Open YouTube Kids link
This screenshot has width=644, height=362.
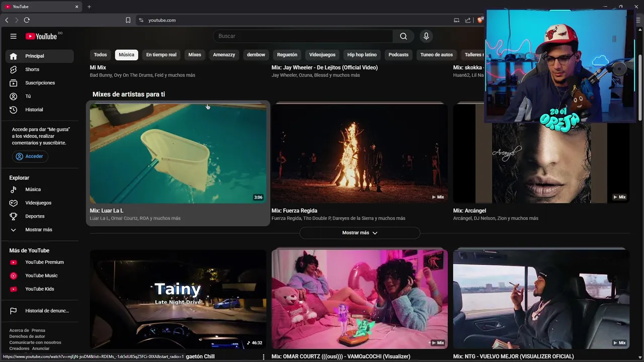(x=39, y=289)
